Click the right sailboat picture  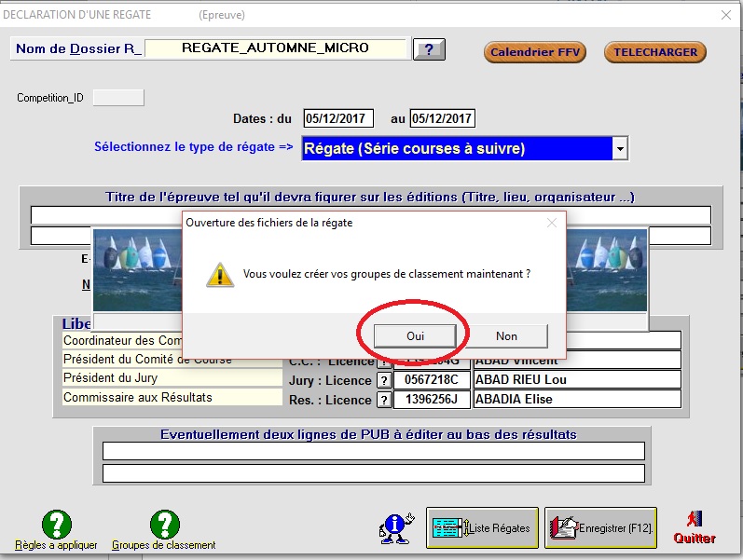pos(607,270)
